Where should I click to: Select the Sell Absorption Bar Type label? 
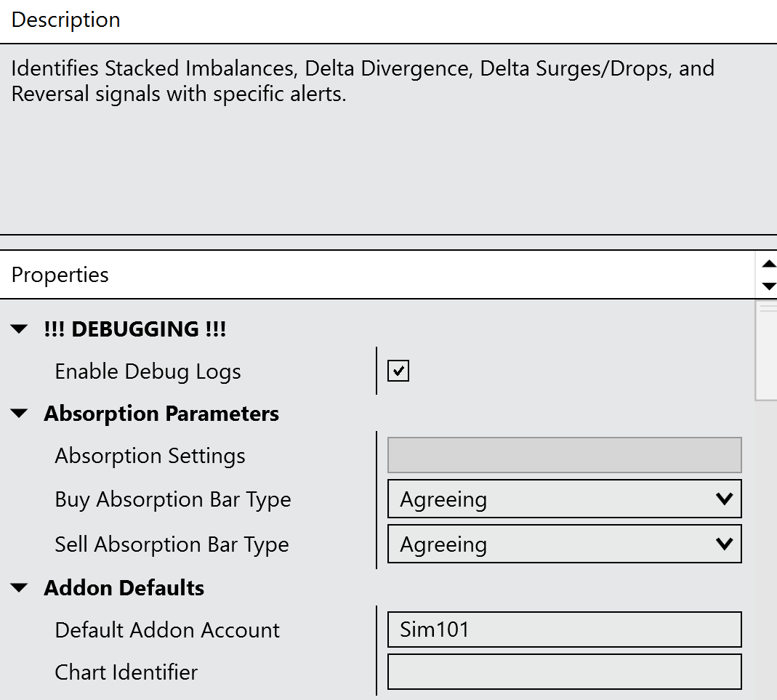coord(172,545)
